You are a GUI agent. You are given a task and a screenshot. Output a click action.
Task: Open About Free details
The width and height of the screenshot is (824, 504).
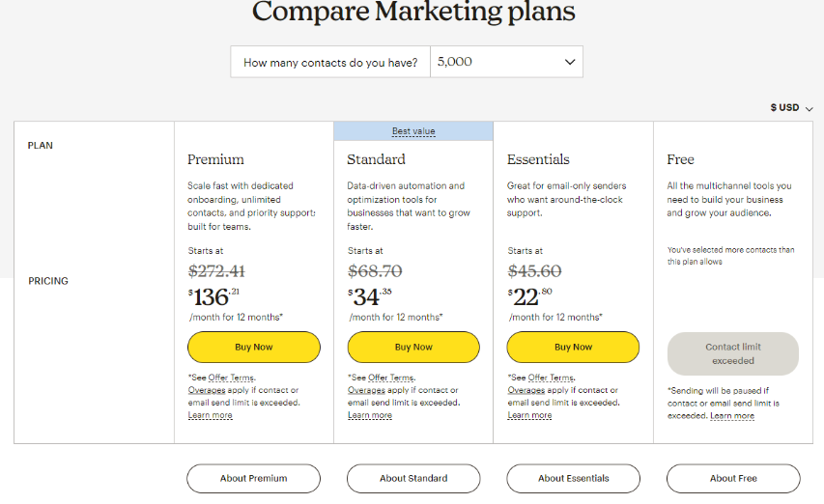(x=733, y=478)
